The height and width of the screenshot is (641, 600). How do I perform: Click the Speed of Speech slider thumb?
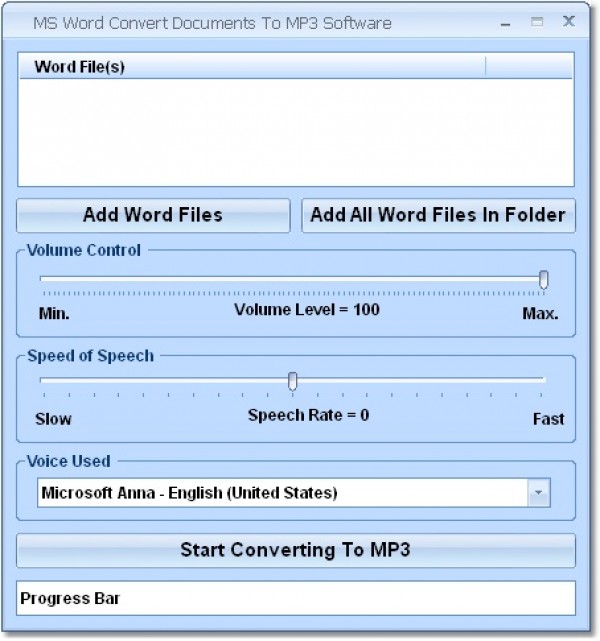(292, 381)
